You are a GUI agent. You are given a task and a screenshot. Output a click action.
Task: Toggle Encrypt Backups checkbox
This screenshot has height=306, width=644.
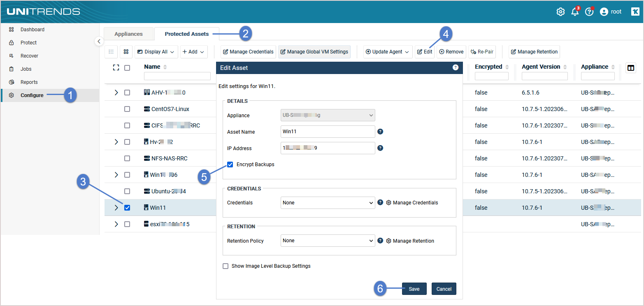230,165
